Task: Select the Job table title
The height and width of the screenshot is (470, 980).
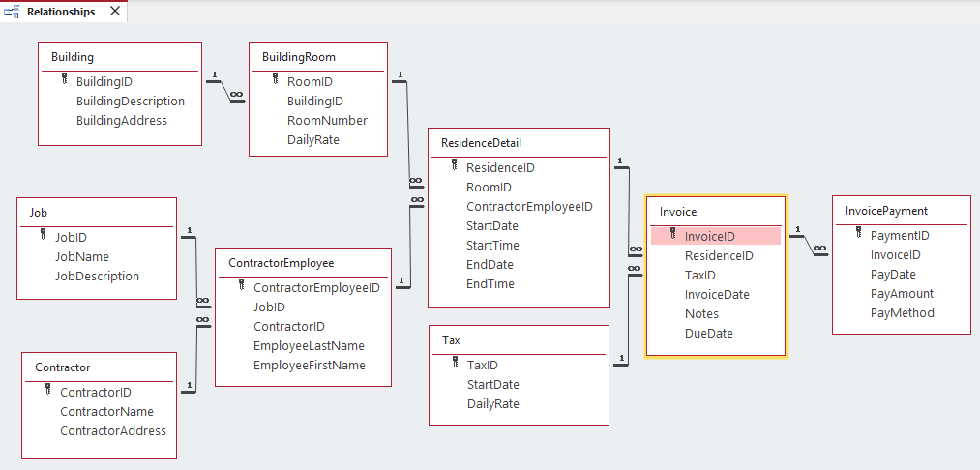Action: click(38, 213)
